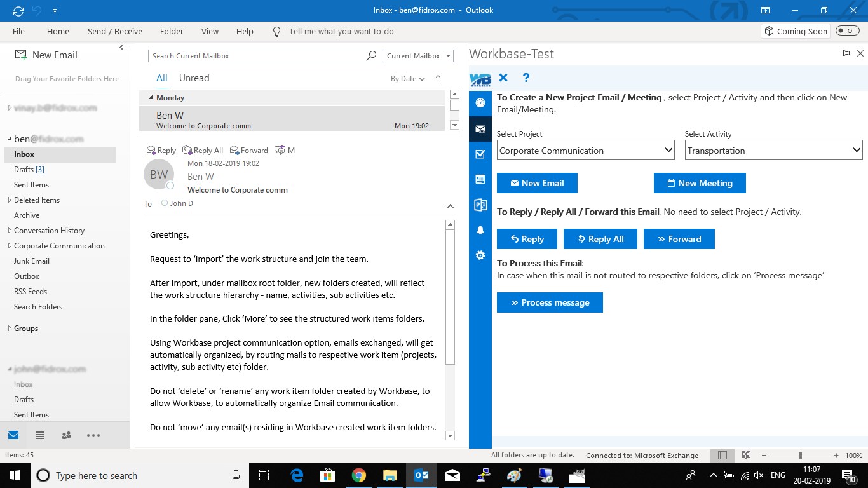
Task: Open Google Chrome from the taskbar
Action: (359, 475)
